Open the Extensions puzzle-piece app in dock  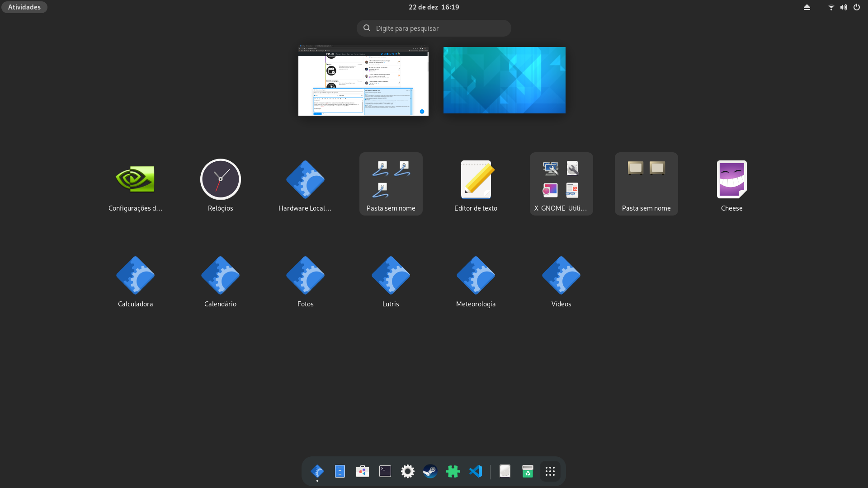(x=453, y=471)
